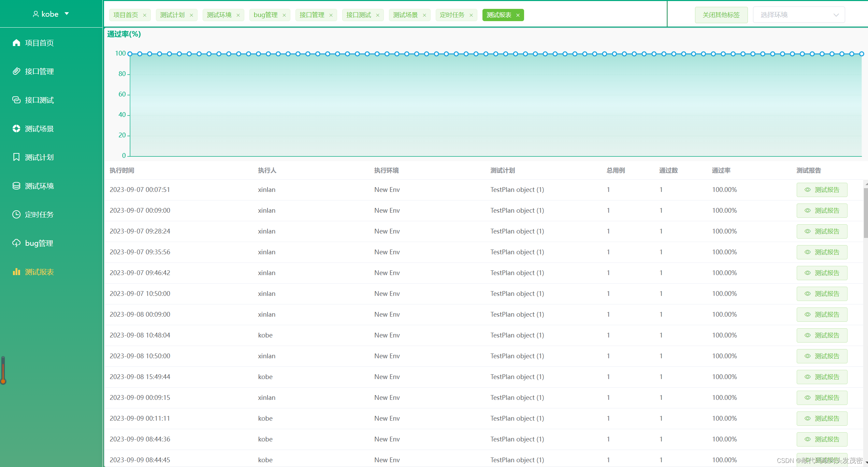
Task: Switch to the 定时任务 tab
Action: (x=452, y=15)
